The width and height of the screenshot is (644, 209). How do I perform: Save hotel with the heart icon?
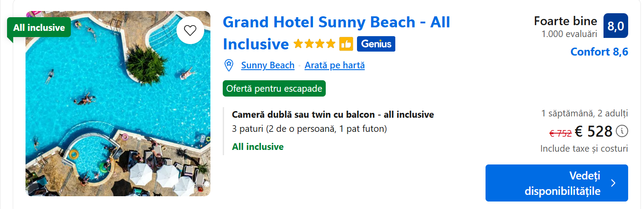(190, 30)
